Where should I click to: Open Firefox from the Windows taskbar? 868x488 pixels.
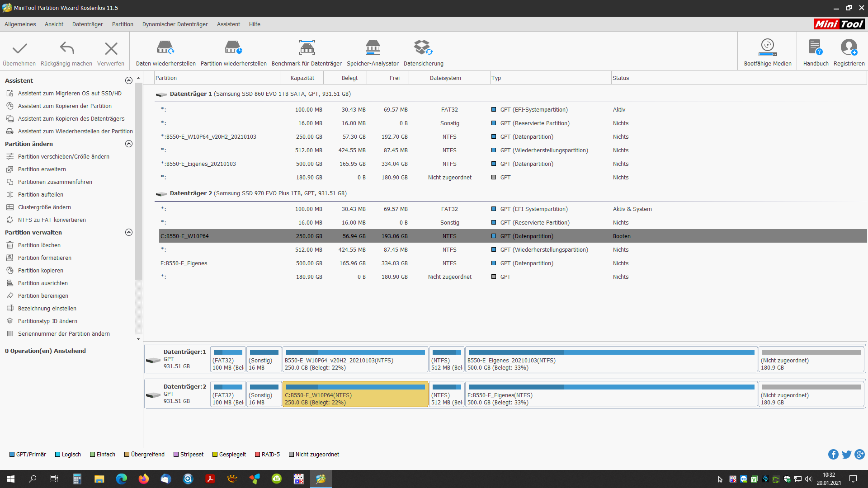(144, 479)
